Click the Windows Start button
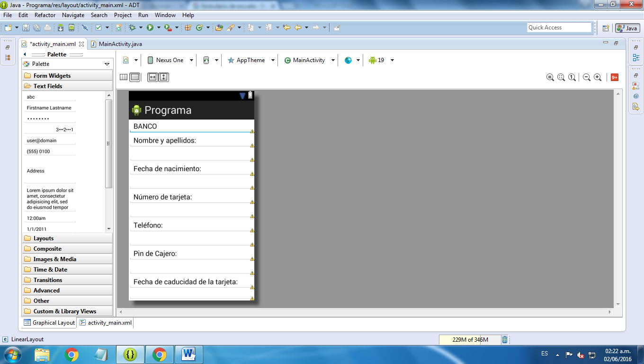The image size is (644, 364). (13, 354)
